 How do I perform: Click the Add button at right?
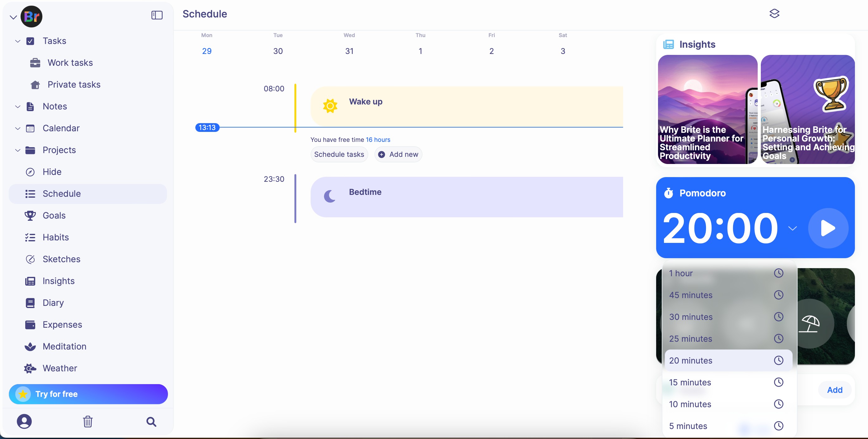(834, 390)
